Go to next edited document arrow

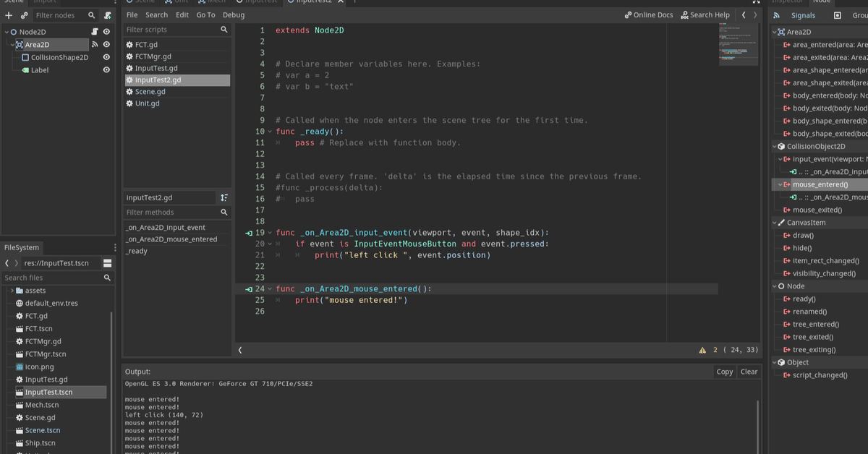click(755, 15)
